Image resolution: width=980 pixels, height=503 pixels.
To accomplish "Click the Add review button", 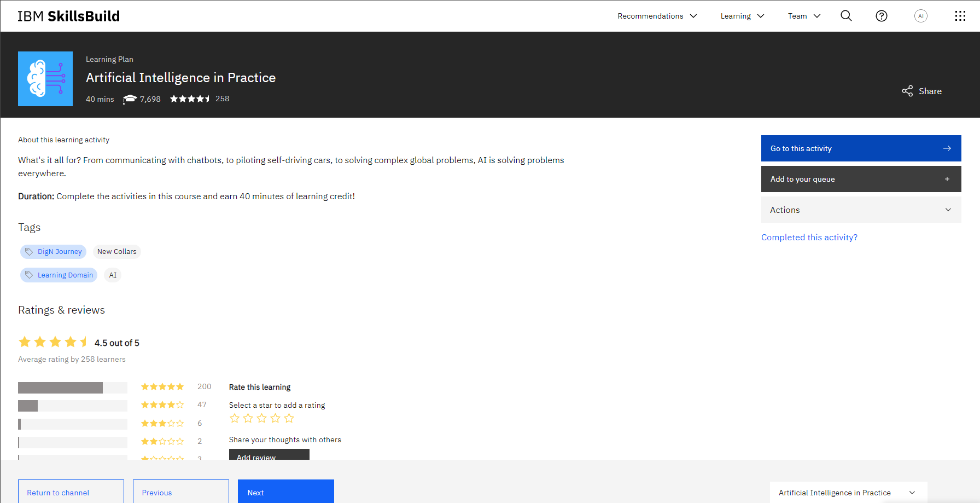I will click(269, 455).
